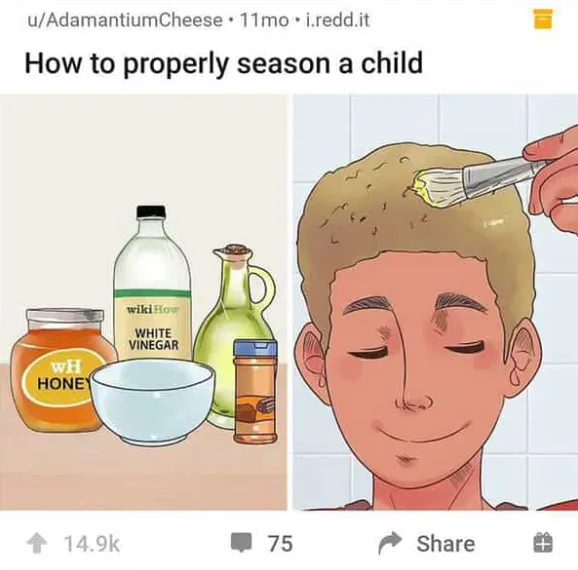
Task: Click the 11mo post age text
Action: point(264,20)
